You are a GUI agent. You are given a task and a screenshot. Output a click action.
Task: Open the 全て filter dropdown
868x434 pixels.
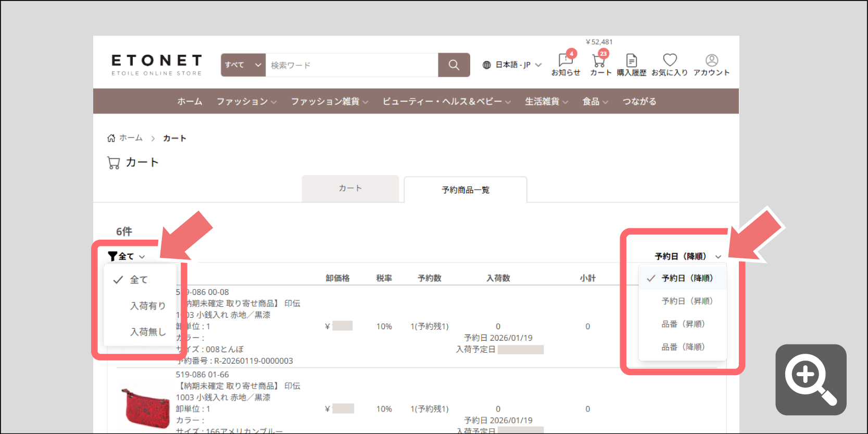(127, 256)
